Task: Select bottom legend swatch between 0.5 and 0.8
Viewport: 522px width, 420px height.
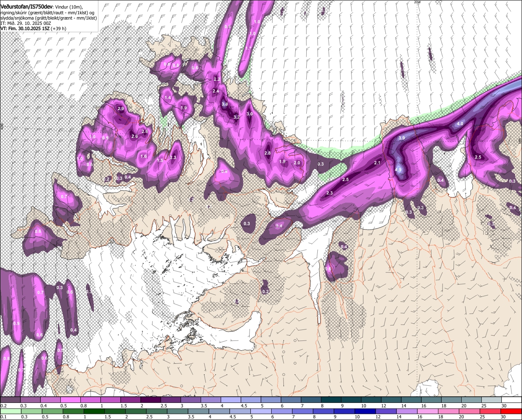Action: point(52,411)
